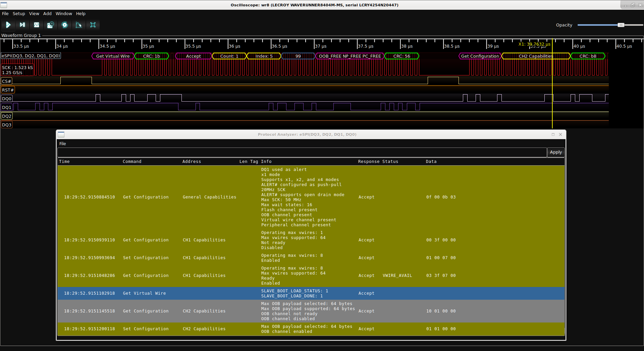Viewport: 644px width, 351px height.
Task: Select the DQ3 channel label
Action: [7, 125]
